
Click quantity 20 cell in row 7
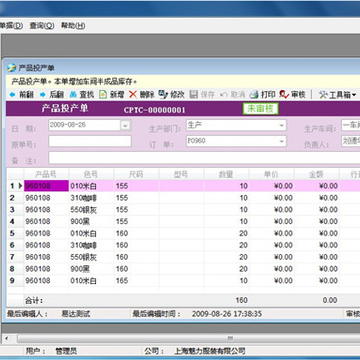(226, 257)
